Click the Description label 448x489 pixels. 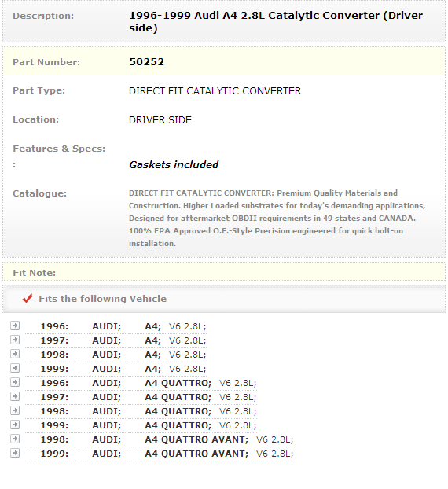pyautogui.click(x=43, y=16)
